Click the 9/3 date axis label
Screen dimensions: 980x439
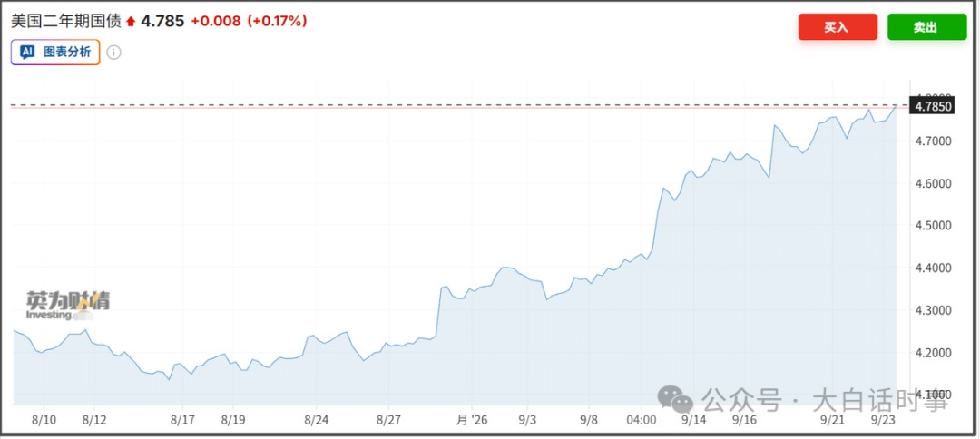coord(527,420)
